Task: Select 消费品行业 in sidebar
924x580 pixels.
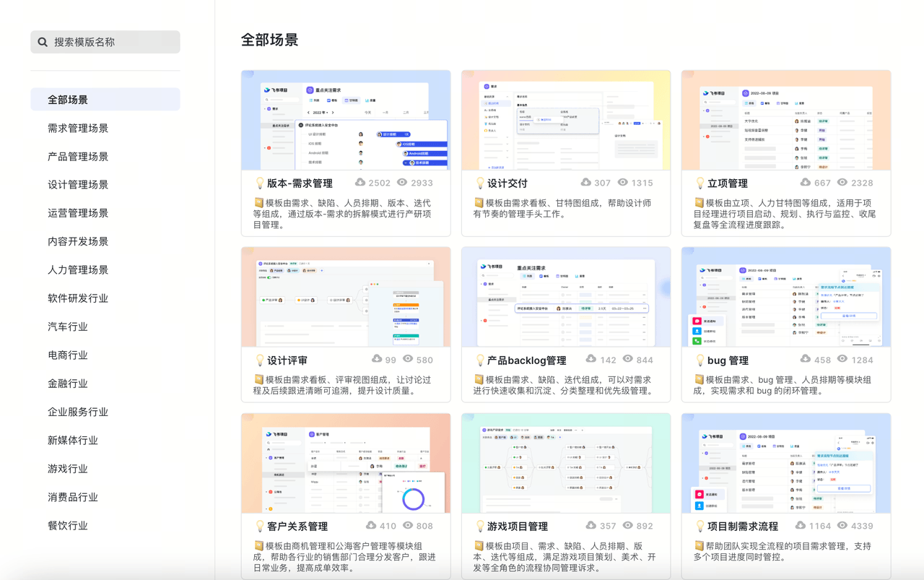Action: [73, 497]
